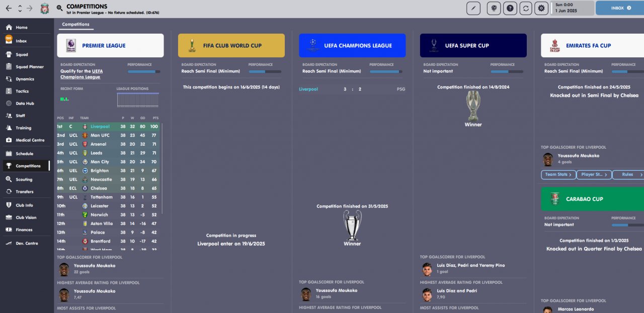The height and width of the screenshot is (313, 644).
Task: Go forward with the right arrow
Action: point(30,8)
